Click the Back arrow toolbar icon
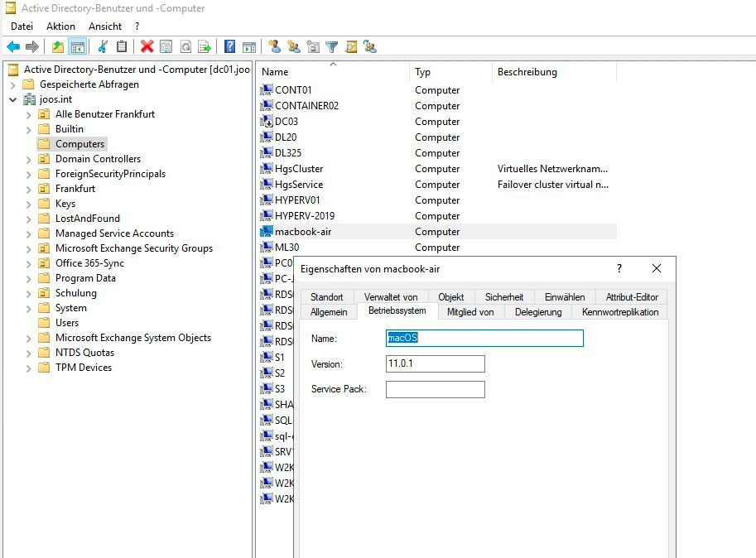This screenshot has width=756, height=558. pyautogui.click(x=13, y=46)
